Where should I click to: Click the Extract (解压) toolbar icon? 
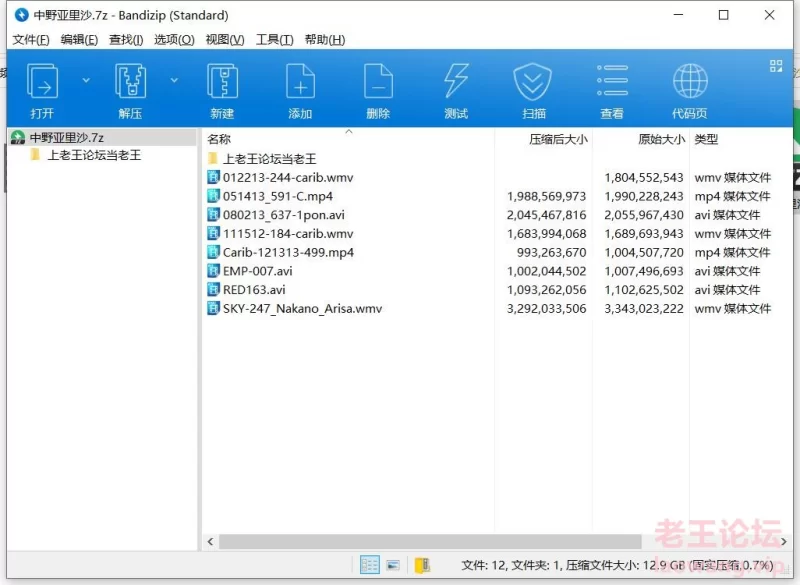131,82
